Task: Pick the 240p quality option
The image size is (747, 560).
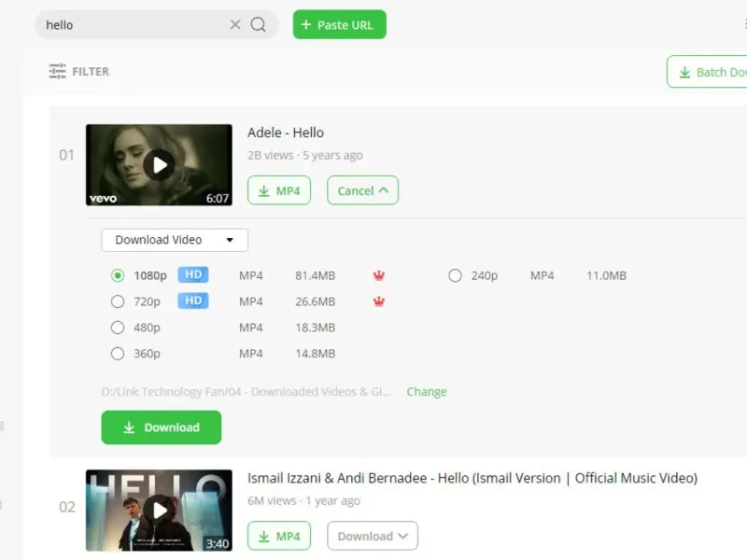Action: (455, 275)
